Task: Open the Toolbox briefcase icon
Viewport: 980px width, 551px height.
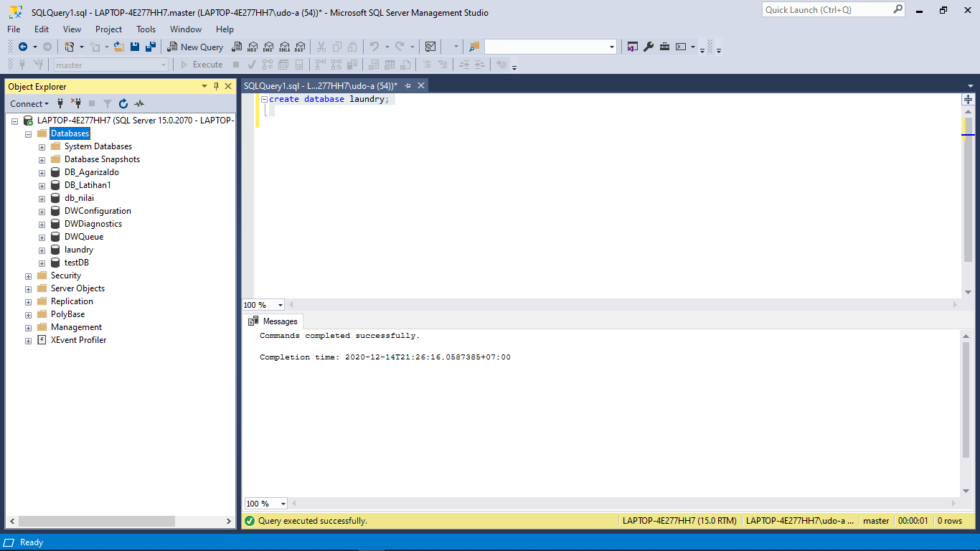Action: pyautogui.click(x=664, y=47)
